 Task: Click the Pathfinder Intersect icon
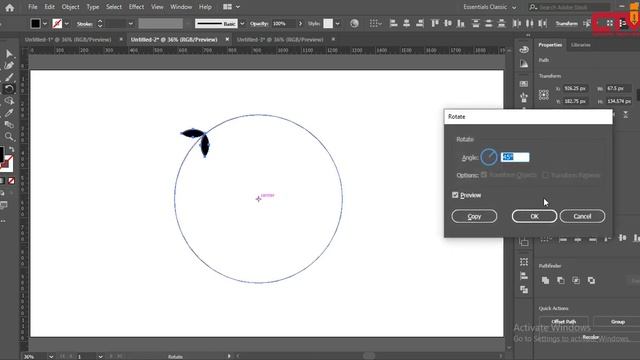[576, 280]
